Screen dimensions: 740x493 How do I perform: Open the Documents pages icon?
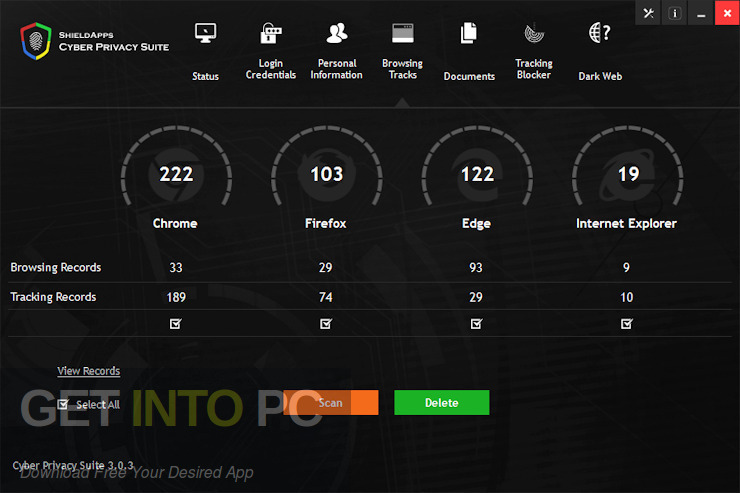tap(469, 33)
